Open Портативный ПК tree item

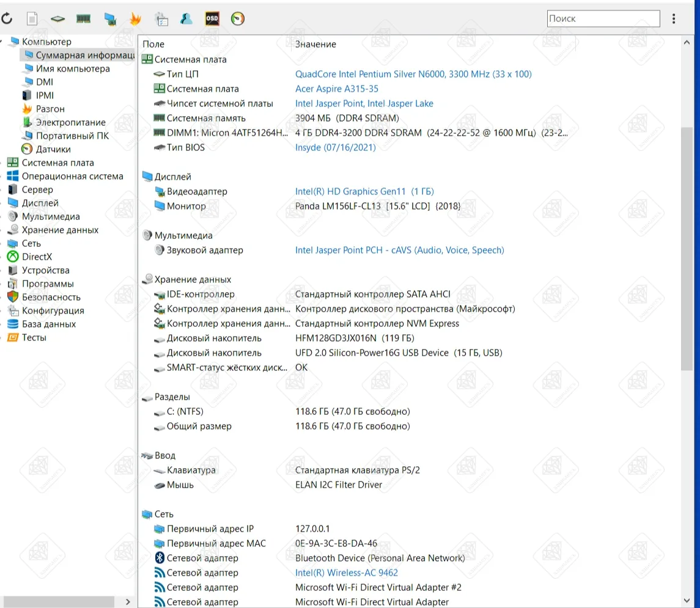72,136
